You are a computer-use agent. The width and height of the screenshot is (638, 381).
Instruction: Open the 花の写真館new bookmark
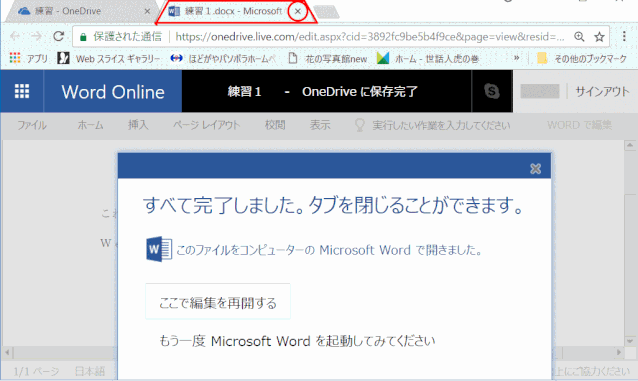tap(328, 59)
